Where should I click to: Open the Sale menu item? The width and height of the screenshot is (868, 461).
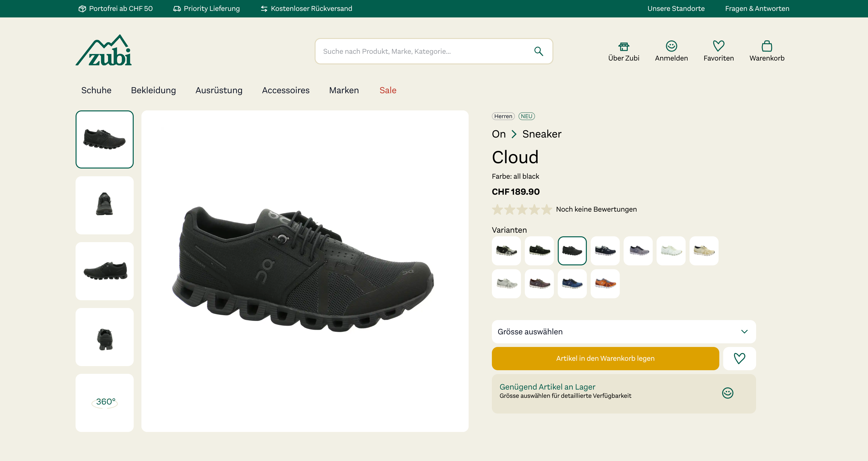[x=387, y=90]
